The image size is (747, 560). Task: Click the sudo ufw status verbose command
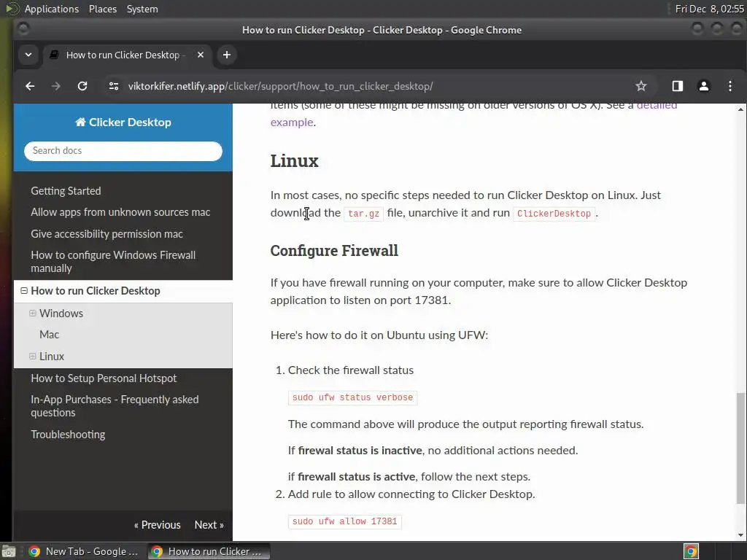coord(352,397)
